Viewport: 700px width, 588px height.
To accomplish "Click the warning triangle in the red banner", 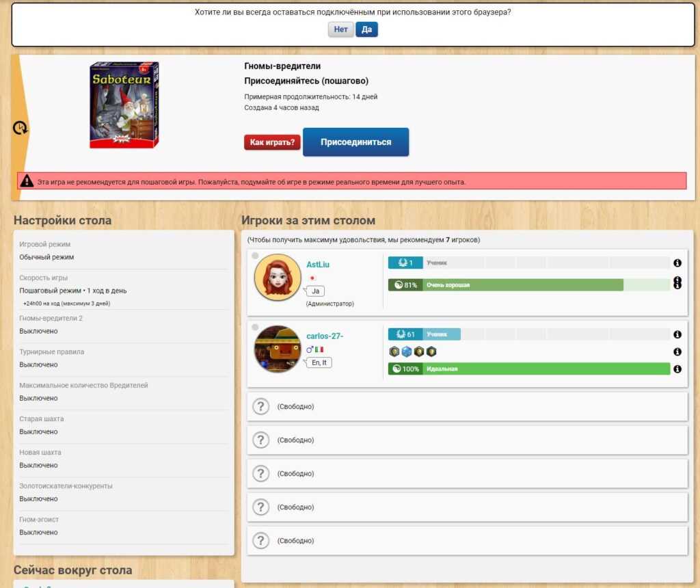I will pyautogui.click(x=27, y=181).
